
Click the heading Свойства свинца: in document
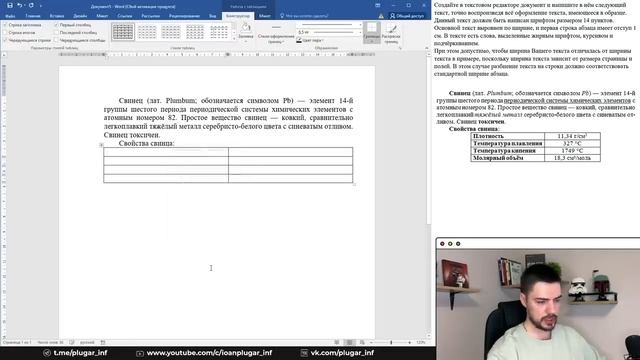pos(147,143)
